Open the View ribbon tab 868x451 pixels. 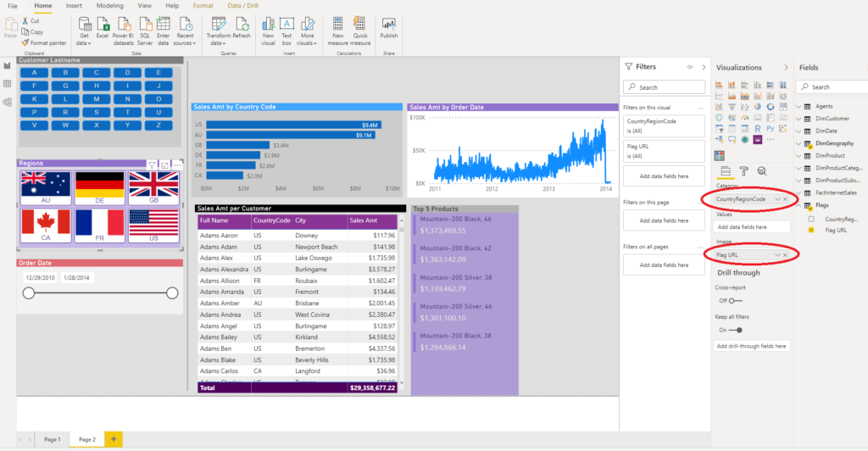coord(144,6)
